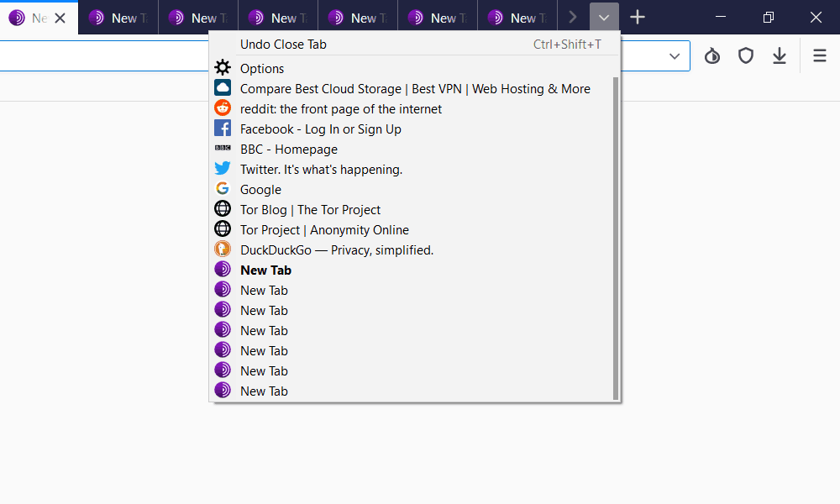This screenshot has width=840, height=504.
Task: Switch to the Options tab entry
Action: click(x=262, y=69)
